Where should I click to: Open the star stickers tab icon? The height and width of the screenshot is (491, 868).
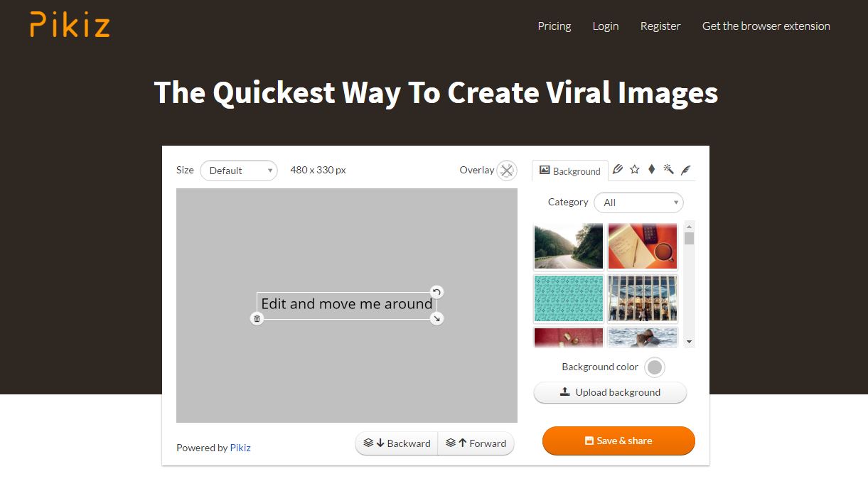point(635,170)
